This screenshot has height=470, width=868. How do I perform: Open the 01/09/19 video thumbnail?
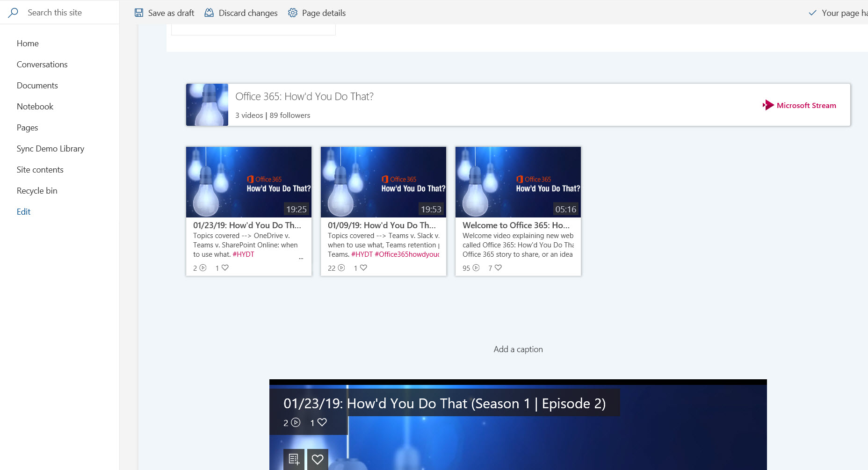[383, 182]
